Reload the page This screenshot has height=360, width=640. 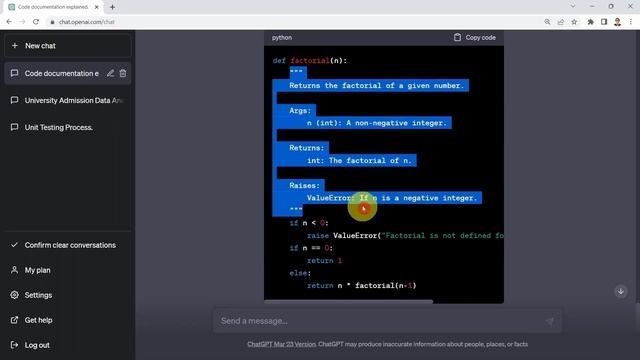point(36,22)
